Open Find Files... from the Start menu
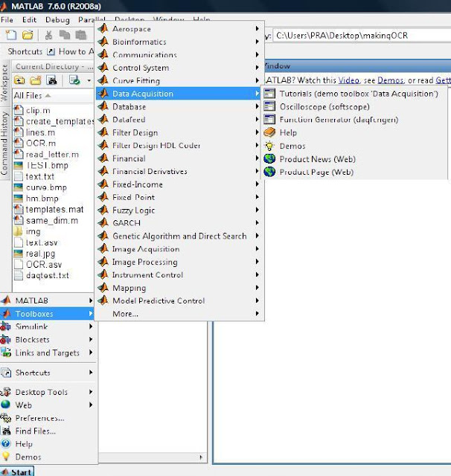Screen dimensions: 451x476 click(x=47, y=431)
